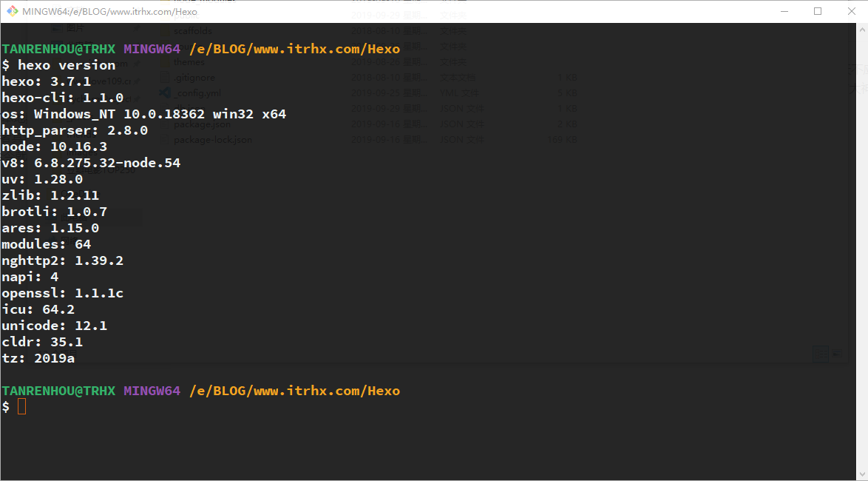Click the 'brotli: 1.0.7' line
Viewport: 868px width, 481px height.
click(x=54, y=212)
